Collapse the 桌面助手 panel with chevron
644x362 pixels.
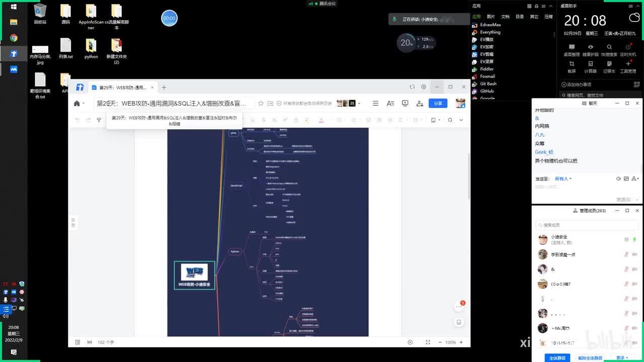click(x=638, y=6)
